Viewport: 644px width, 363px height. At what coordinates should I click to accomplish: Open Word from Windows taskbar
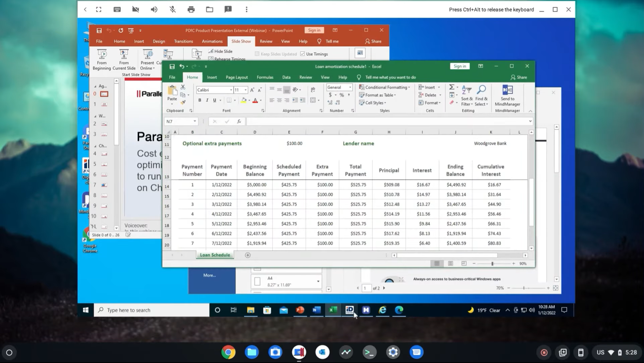pyautogui.click(x=317, y=310)
